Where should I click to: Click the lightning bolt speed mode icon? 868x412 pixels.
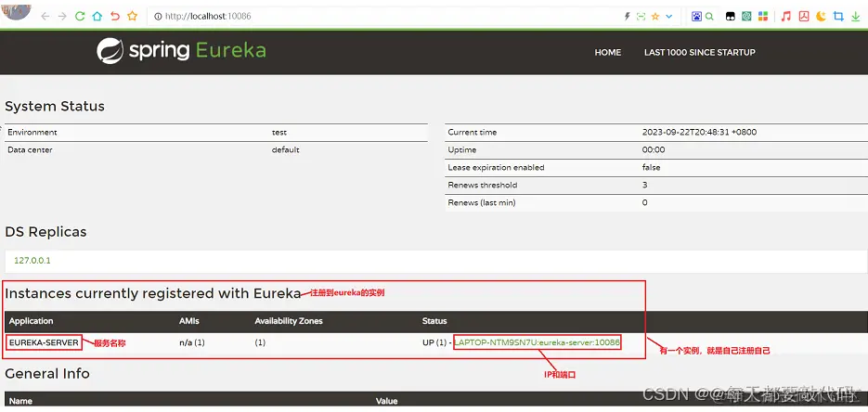tap(628, 17)
